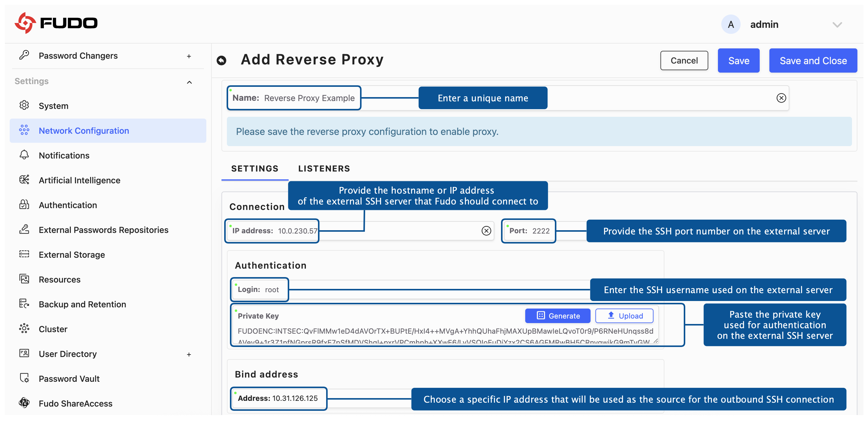Click the Authentication lock icon

click(24, 205)
